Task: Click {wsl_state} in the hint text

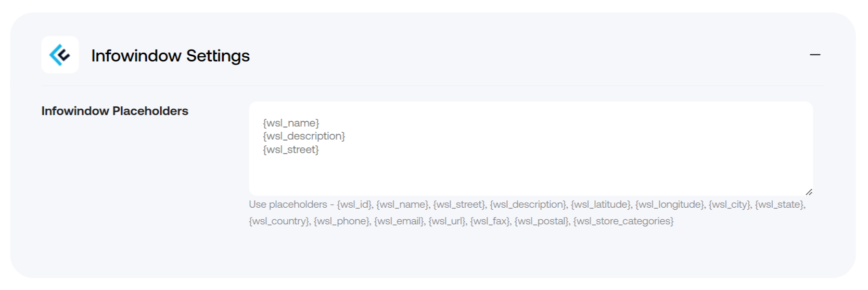Action: 779,205
